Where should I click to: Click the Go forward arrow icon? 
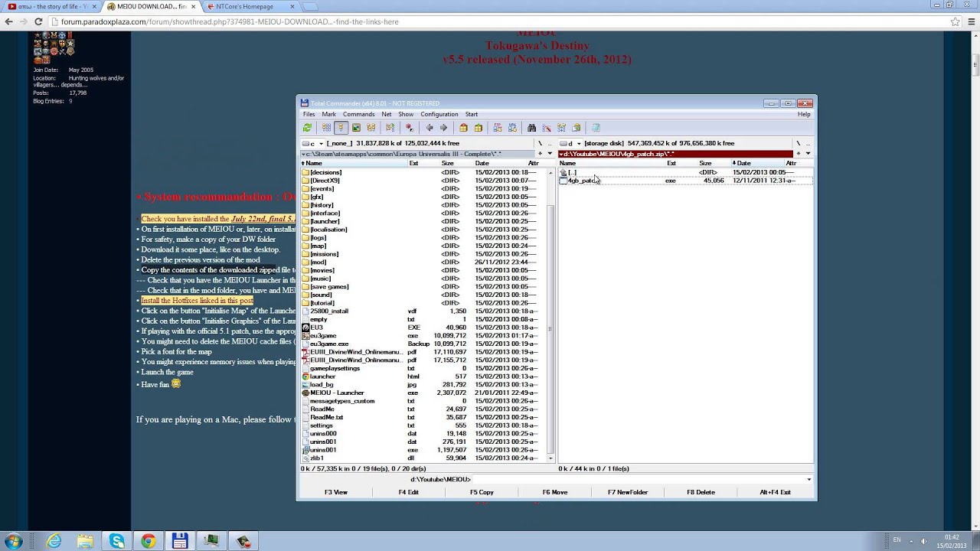point(443,128)
